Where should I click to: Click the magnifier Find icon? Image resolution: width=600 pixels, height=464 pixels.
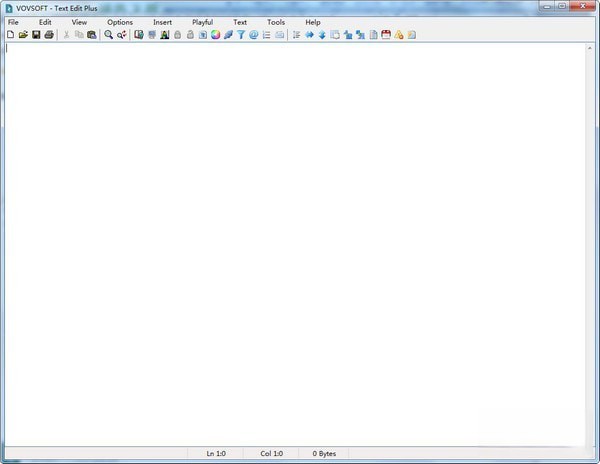[x=109, y=35]
